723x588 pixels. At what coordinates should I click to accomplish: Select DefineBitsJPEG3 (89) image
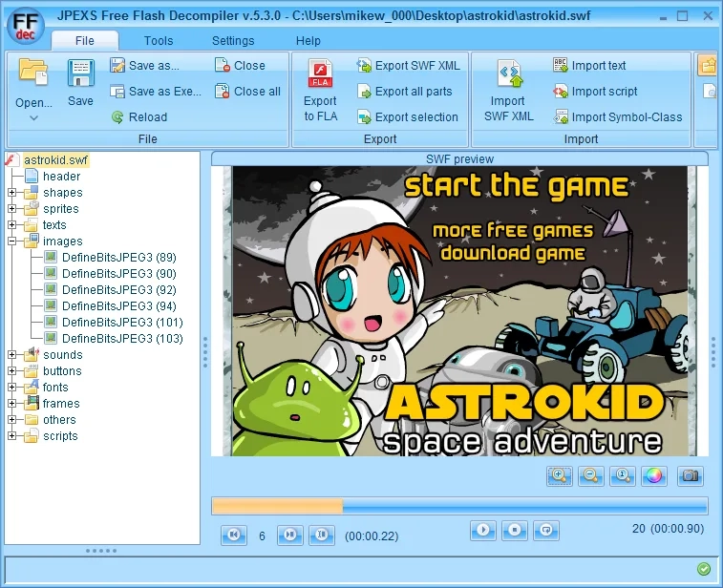click(x=119, y=257)
